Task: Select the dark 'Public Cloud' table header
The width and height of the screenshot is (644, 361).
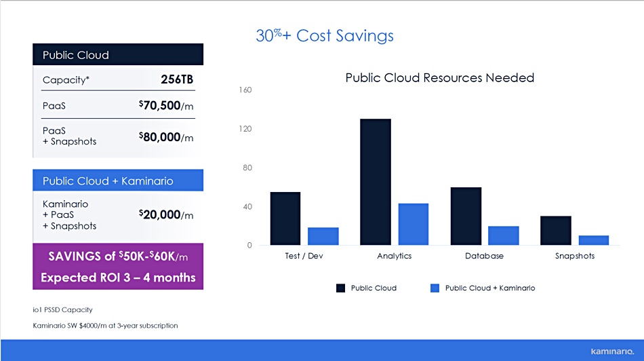Action: (x=118, y=54)
